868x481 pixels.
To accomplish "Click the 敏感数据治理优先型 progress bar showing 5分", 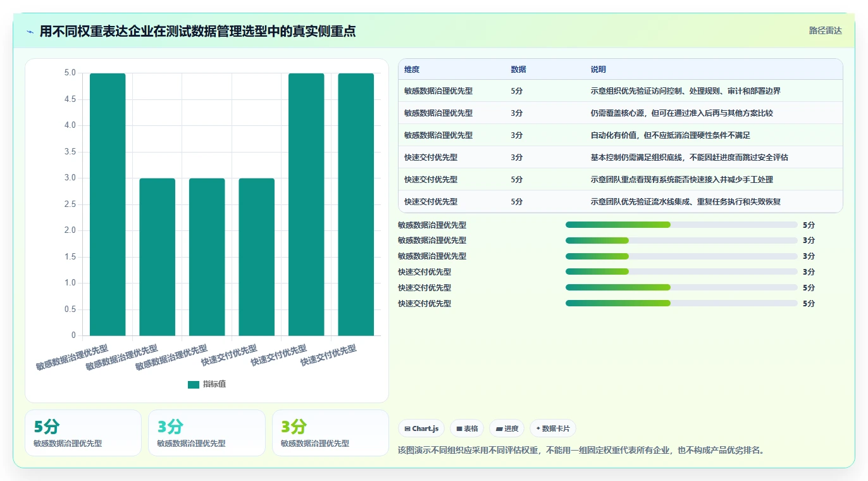I will coord(681,225).
